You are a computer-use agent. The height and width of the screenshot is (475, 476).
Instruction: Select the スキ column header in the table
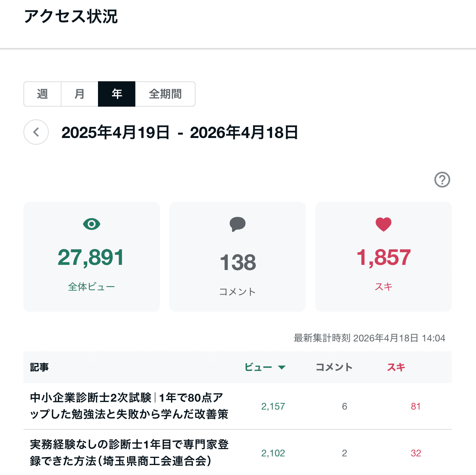[x=396, y=368]
